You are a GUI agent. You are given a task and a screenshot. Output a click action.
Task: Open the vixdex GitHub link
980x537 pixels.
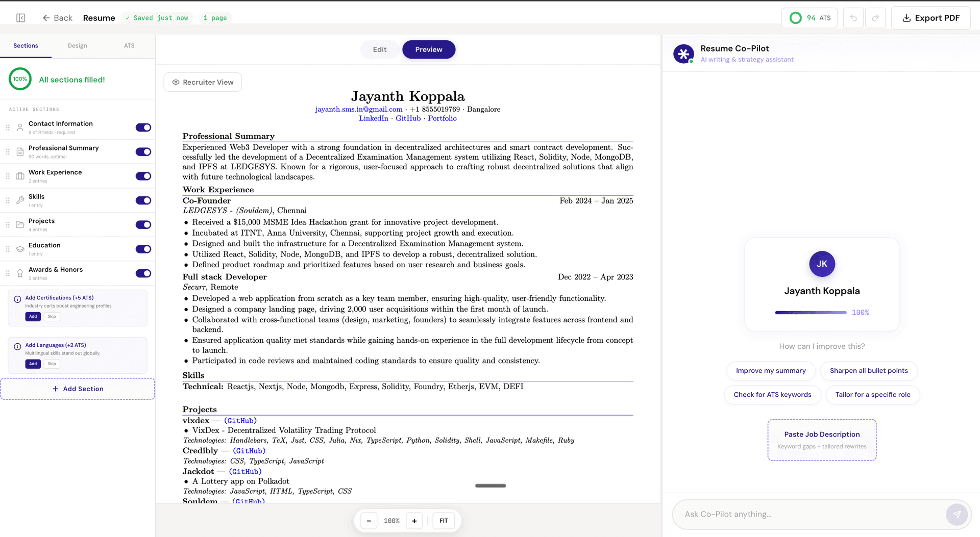tap(240, 421)
